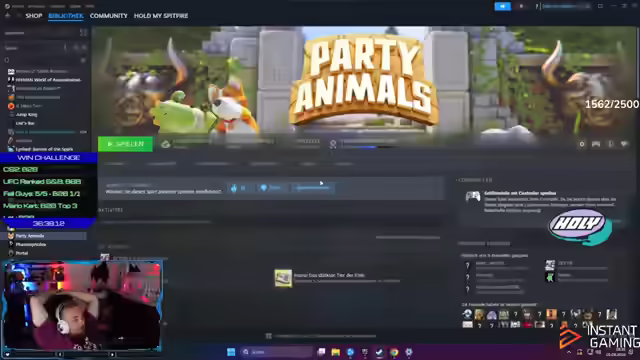Open the notifications bell icon
This screenshot has width=640, height=360.
pos(521,6)
